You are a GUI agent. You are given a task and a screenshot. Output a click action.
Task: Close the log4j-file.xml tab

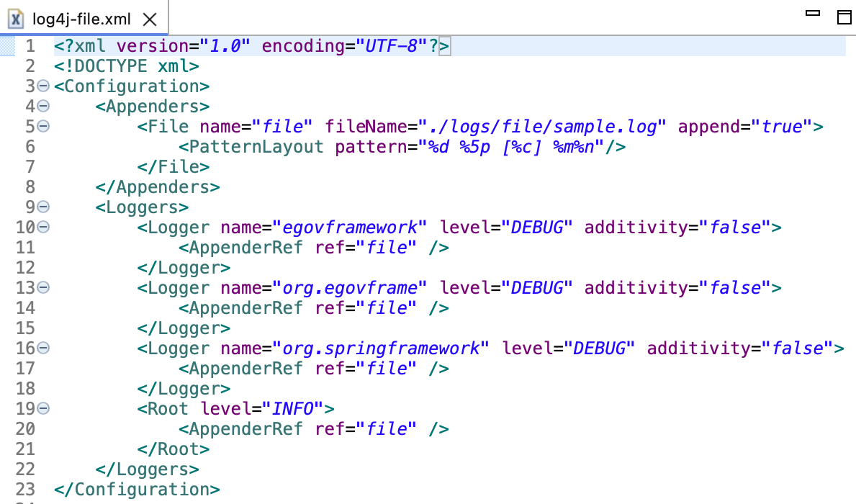(149, 19)
